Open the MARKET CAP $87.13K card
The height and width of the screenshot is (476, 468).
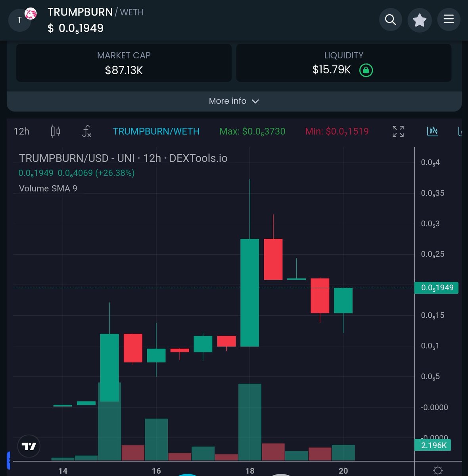124,63
